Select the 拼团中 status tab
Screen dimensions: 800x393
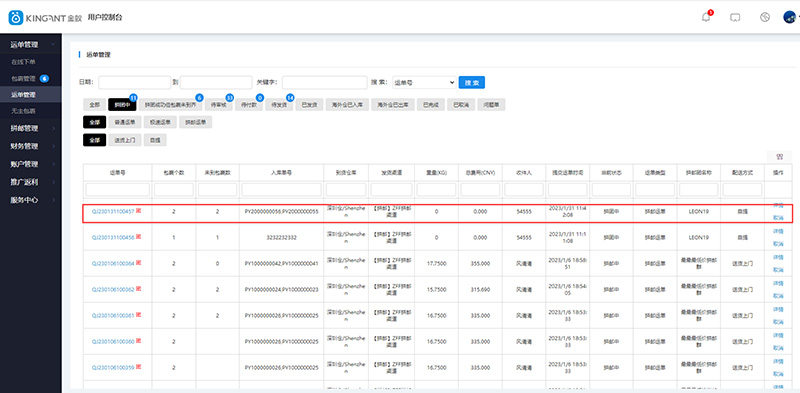point(122,105)
